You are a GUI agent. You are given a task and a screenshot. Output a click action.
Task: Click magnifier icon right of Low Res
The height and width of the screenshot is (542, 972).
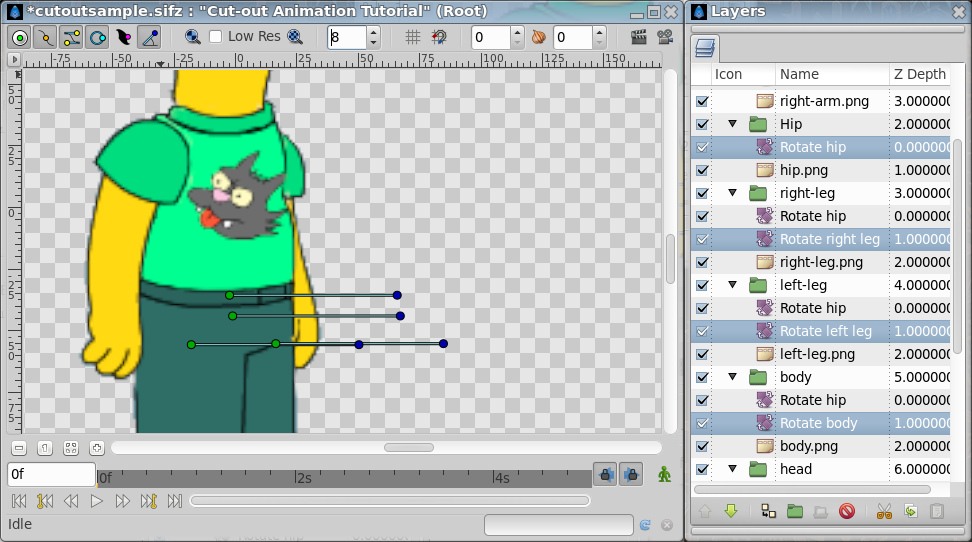tap(295, 37)
